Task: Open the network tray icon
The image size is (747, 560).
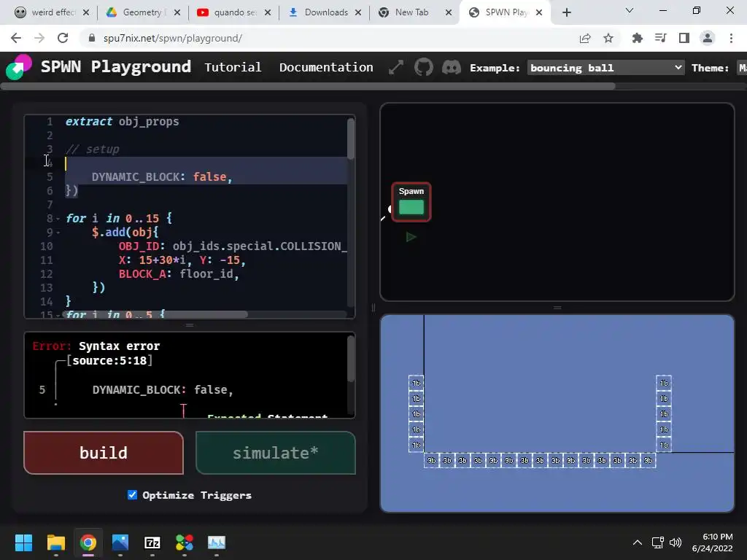Action: (x=658, y=542)
